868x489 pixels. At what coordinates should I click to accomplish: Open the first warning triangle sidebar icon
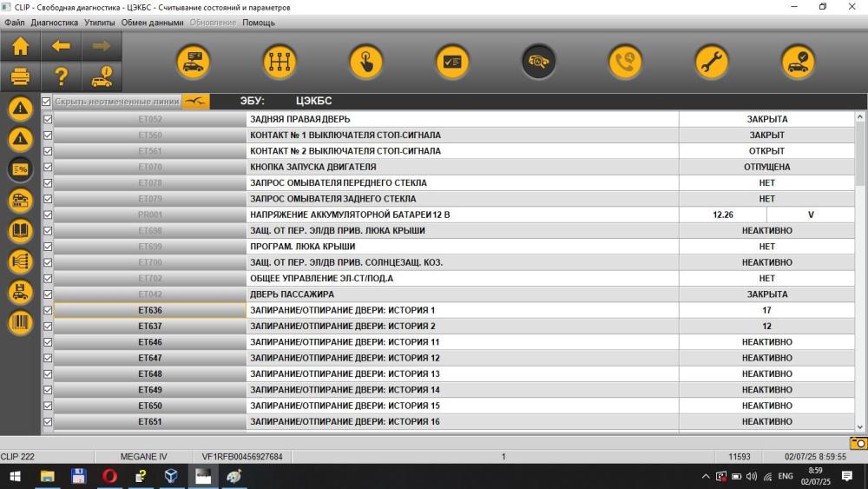point(21,109)
